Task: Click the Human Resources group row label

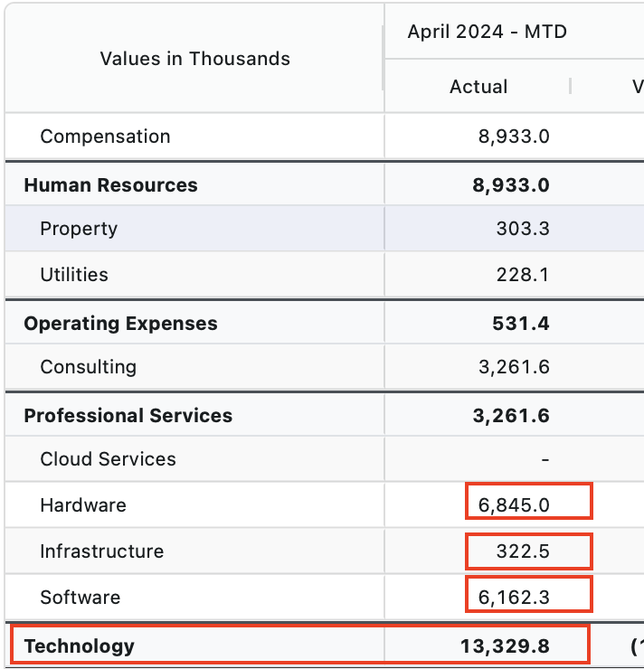Action: [110, 185]
